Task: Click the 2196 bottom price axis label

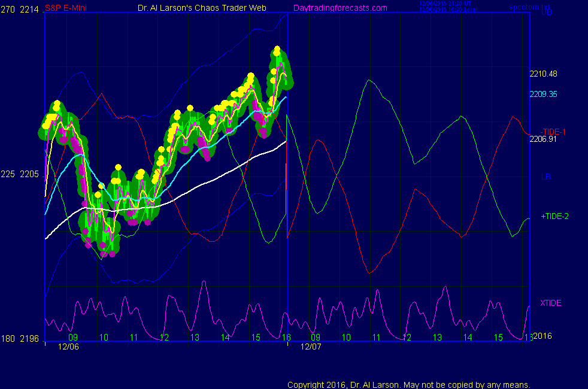Action: 29,339
